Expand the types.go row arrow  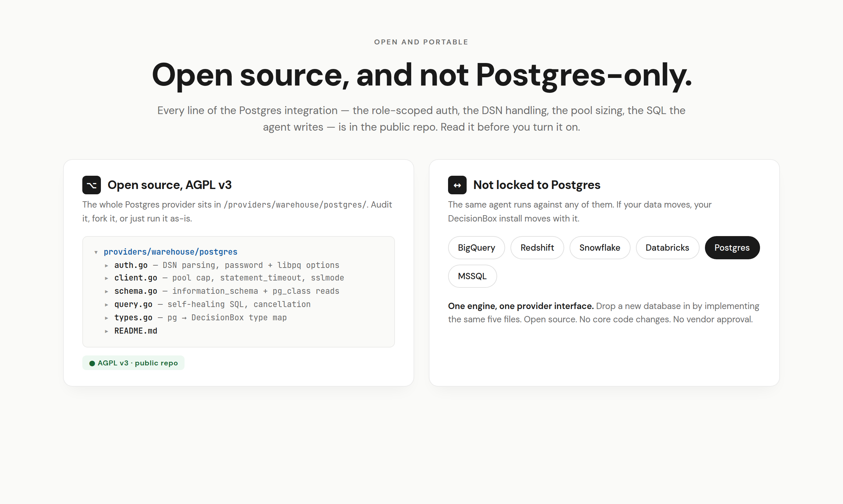(107, 318)
